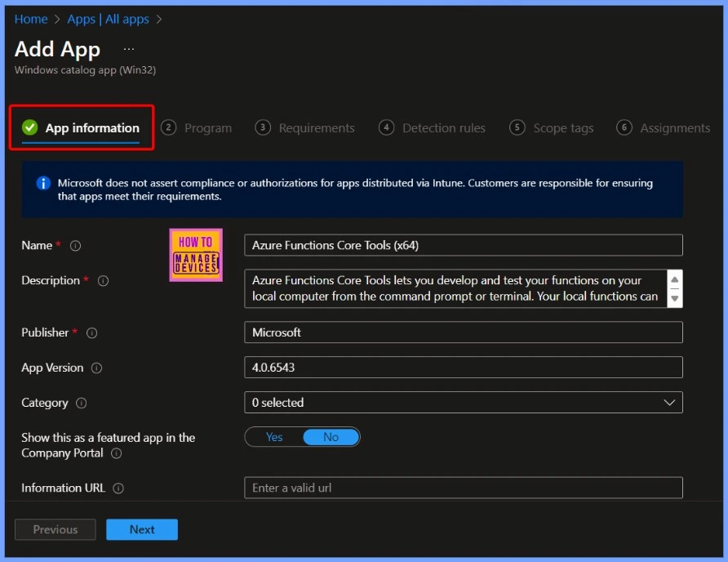Click the 'Add App' page title
The width and height of the screenshot is (728, 562).
[x=58, y=49]
